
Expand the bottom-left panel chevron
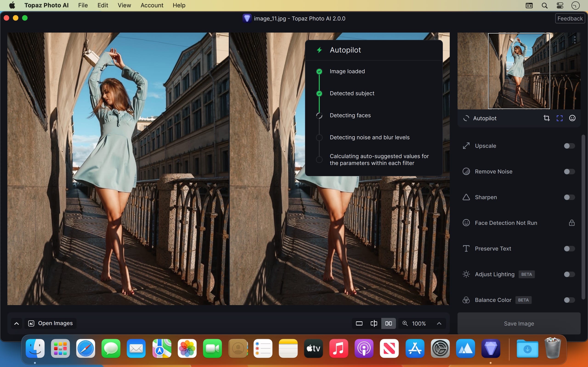click(x=16, y=324)
